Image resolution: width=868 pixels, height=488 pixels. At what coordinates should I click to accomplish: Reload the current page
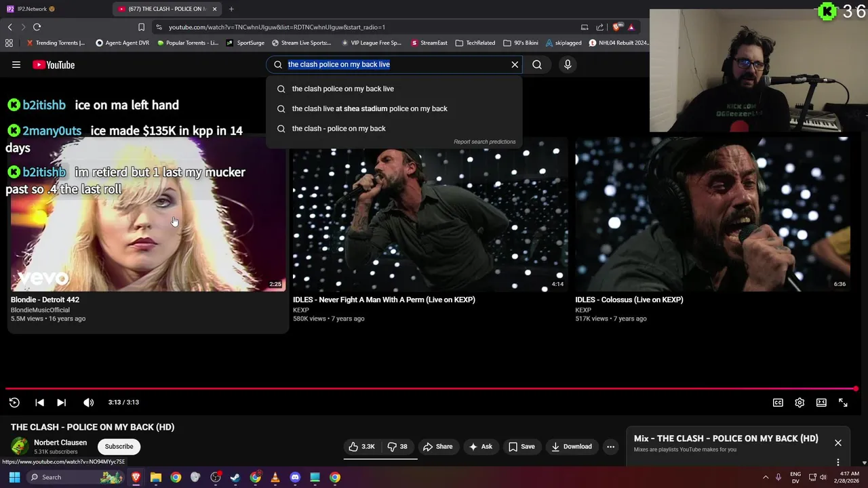37,27
